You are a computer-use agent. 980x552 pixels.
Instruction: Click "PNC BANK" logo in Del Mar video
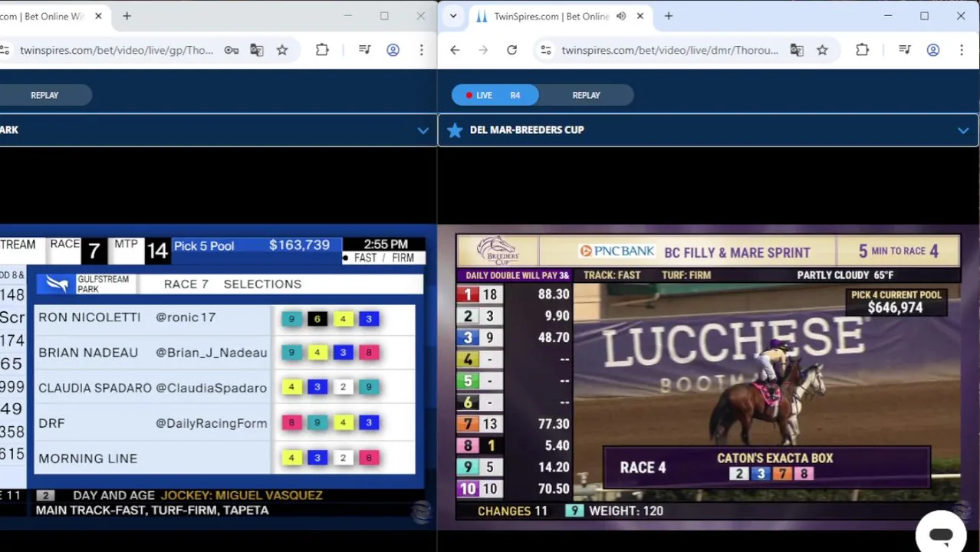click(x=616, y=251)
